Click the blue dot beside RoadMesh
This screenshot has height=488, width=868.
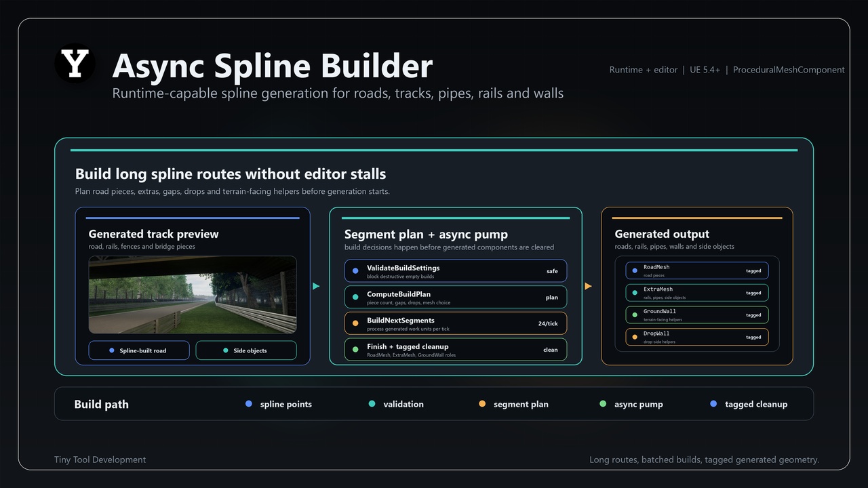pos(635,270)
